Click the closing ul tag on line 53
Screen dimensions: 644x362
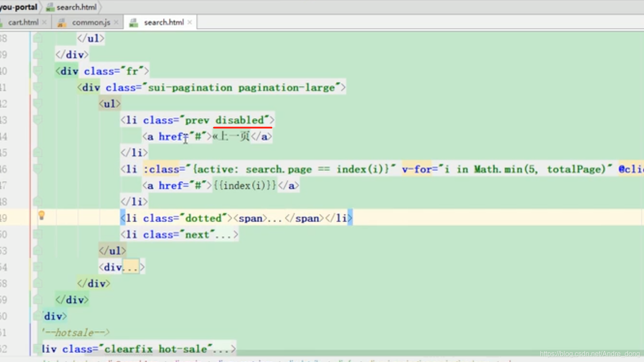(x=112, y=251)
